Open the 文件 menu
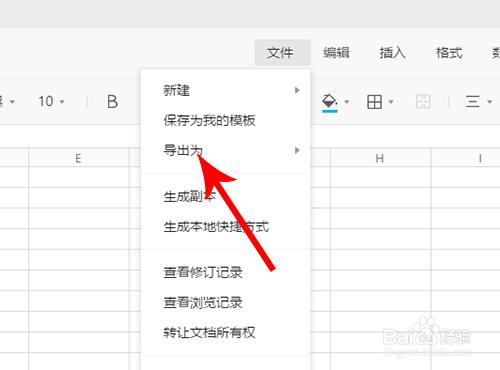Viewport: 500px width, 370px height. (283, 53)
